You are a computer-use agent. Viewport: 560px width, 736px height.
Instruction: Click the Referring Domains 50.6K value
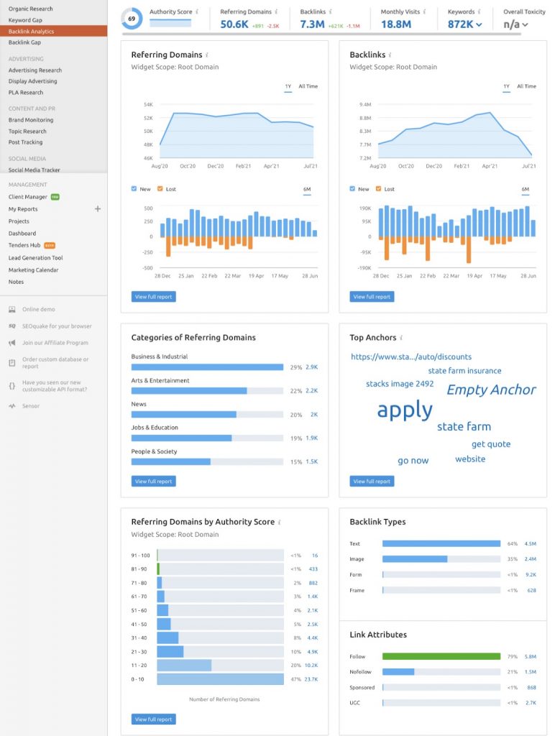click(234, 24)
